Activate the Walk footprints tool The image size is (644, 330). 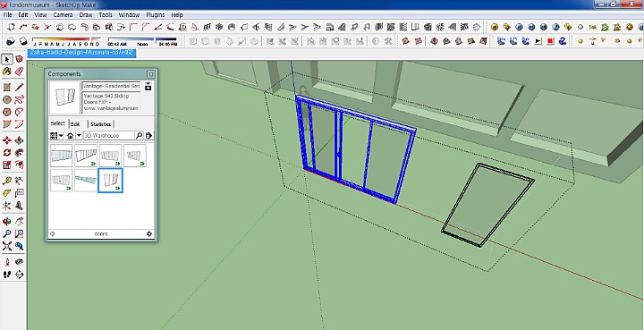click(x=7, y=275)
